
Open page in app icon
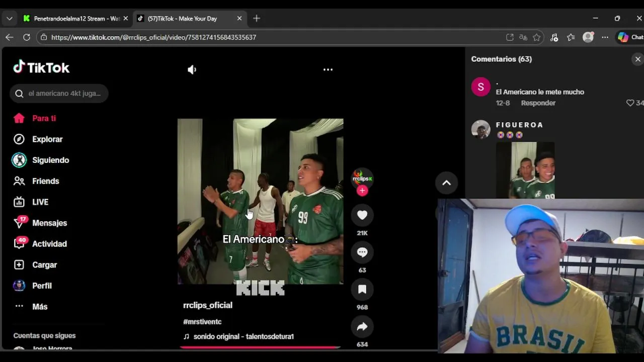coord(510,37)
